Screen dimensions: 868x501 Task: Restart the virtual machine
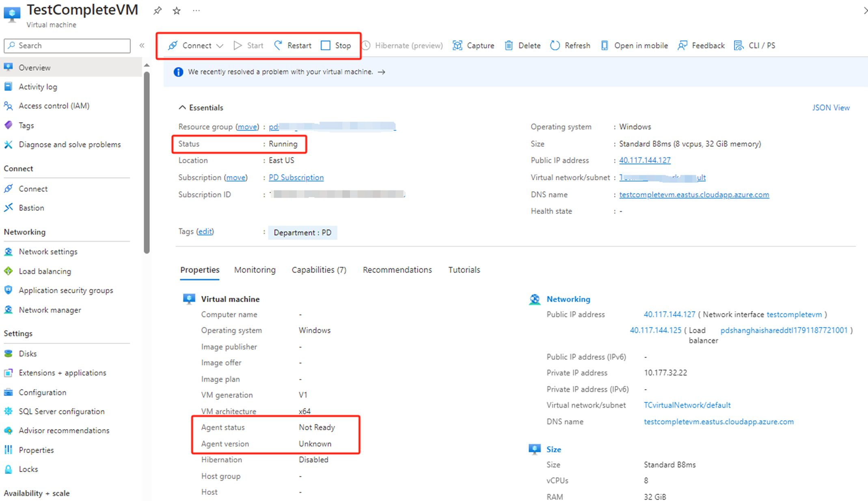click(x=293, y=45)
